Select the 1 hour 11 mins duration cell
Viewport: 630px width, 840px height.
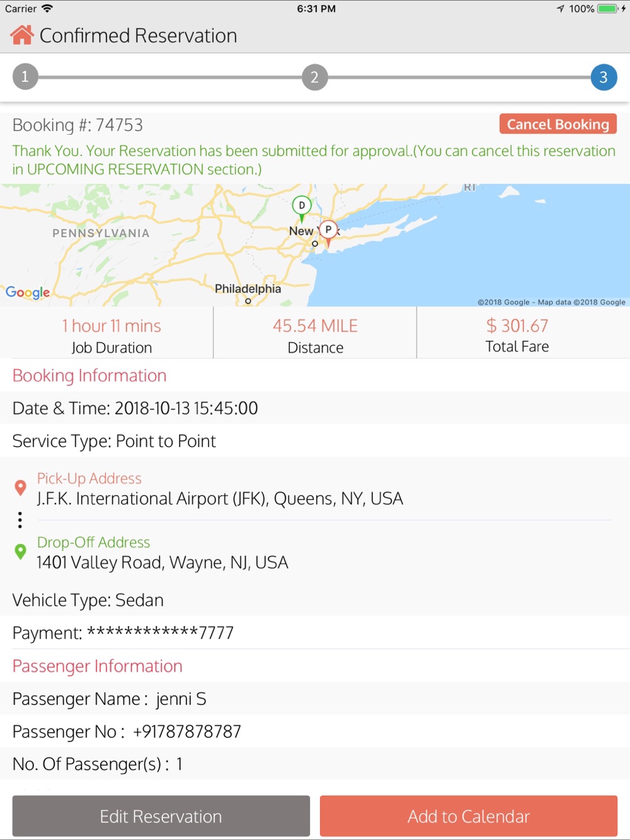click(106, 332)
